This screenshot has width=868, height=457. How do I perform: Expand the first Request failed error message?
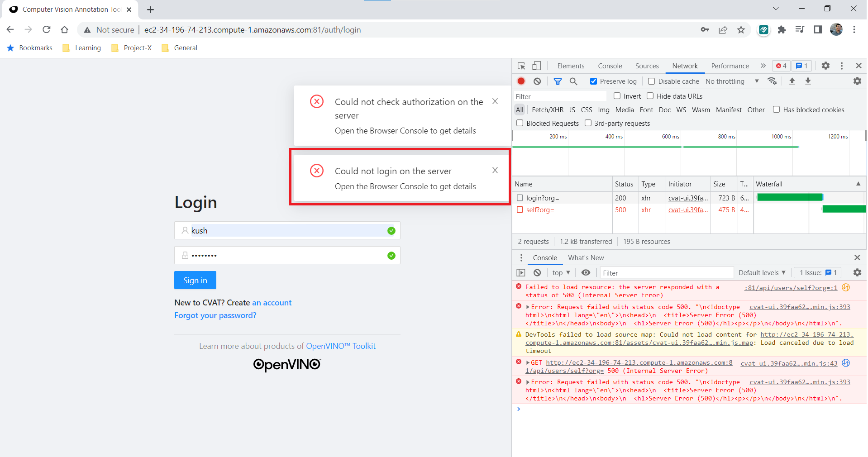pyautogui.click(x=528, y=306)
